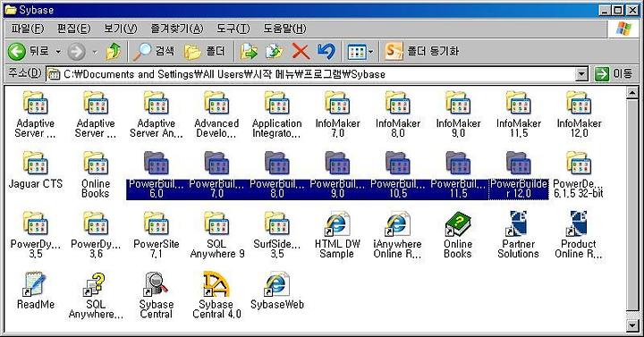Click the Back (뒤로) button
This screenshot has height=337, width=644.
[29, 51]
